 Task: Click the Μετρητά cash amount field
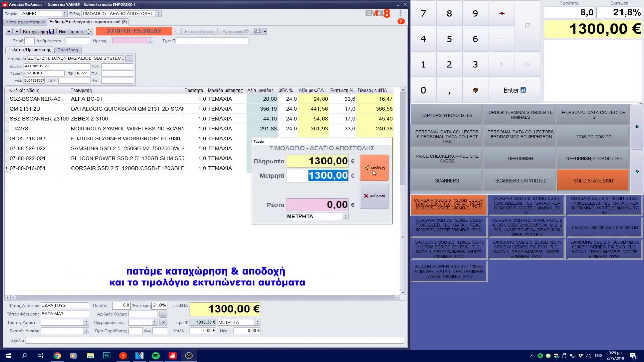tap(317, 175)
